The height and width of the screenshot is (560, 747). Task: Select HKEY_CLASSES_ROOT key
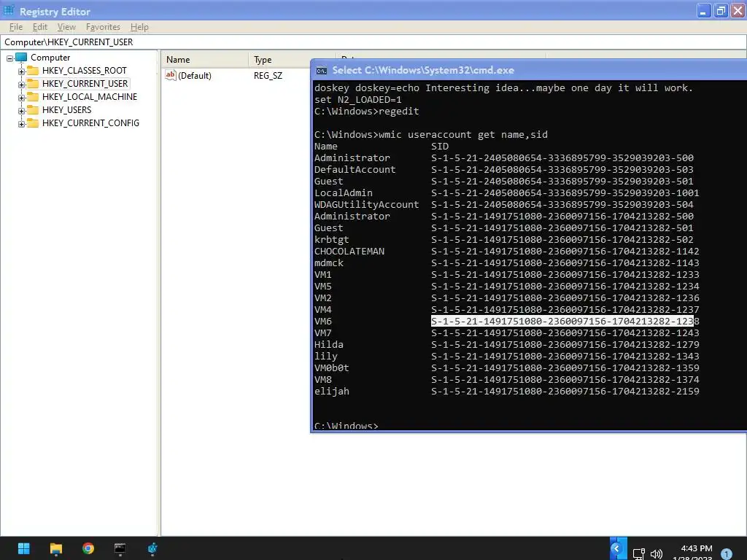pos(85,71)
